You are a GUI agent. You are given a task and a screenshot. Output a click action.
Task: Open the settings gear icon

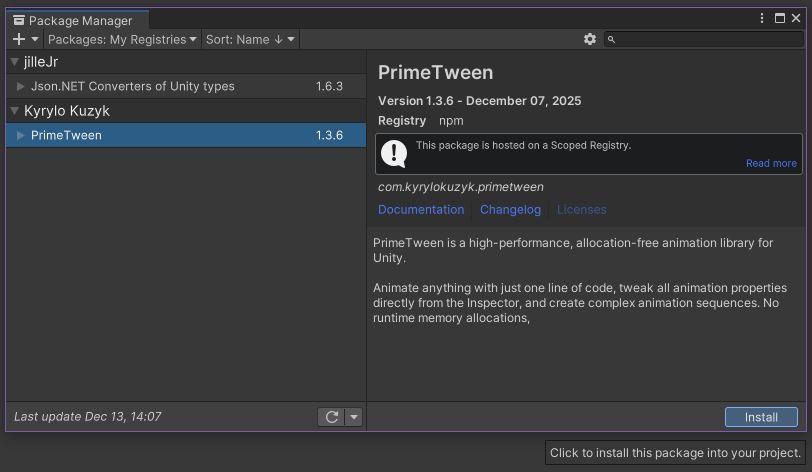590,39
